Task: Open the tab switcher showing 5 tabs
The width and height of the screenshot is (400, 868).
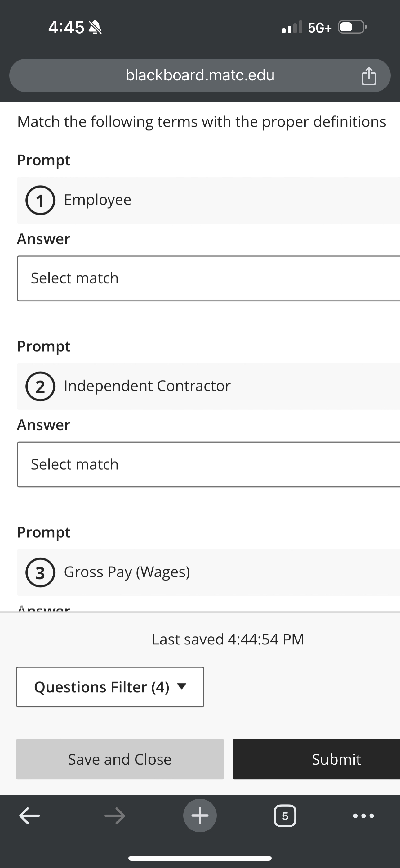Action: (x=285, y=816)
